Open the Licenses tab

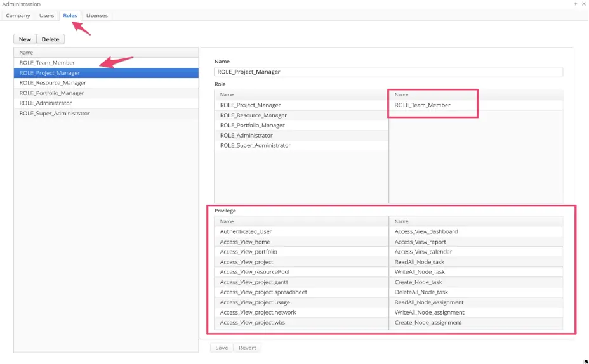[97, 15]
